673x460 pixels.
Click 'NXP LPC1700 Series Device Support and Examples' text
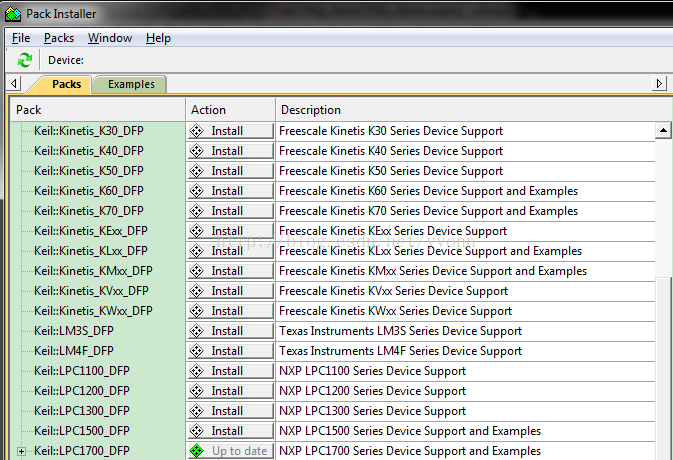point(410,451)
